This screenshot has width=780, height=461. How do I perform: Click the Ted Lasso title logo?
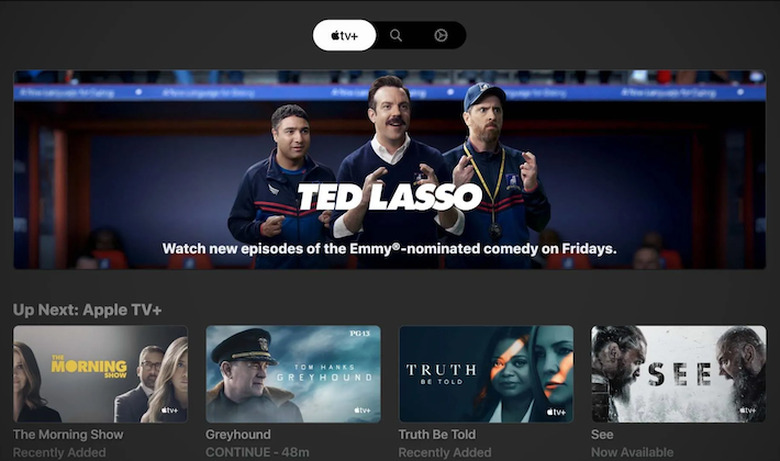coord(390,197)
